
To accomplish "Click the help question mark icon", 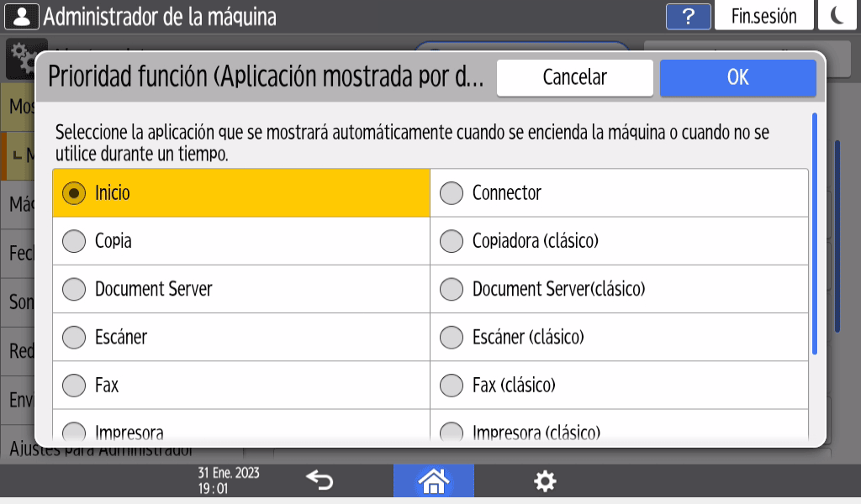I will [x=689, y=17].
